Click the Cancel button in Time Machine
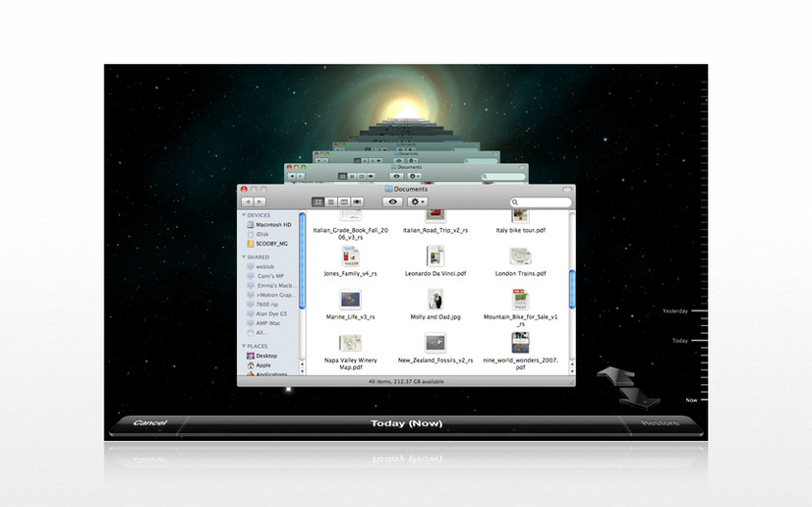The height and width of the screenshot is (507, 812). coord(149,423)
